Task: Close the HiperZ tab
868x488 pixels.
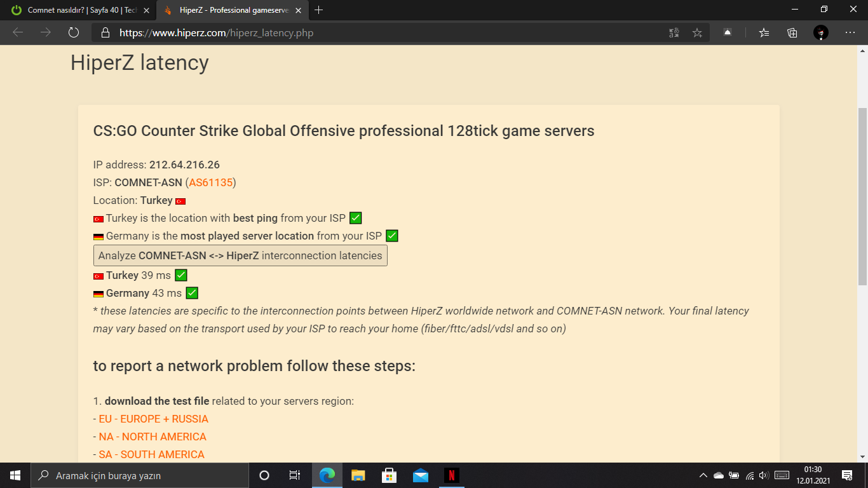Action: 298,10
